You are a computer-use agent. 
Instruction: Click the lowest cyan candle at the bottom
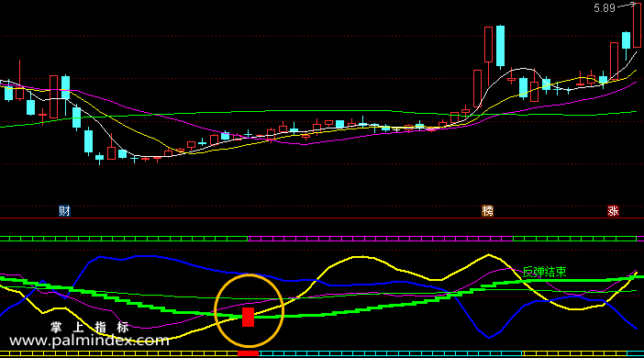point(99,157)
